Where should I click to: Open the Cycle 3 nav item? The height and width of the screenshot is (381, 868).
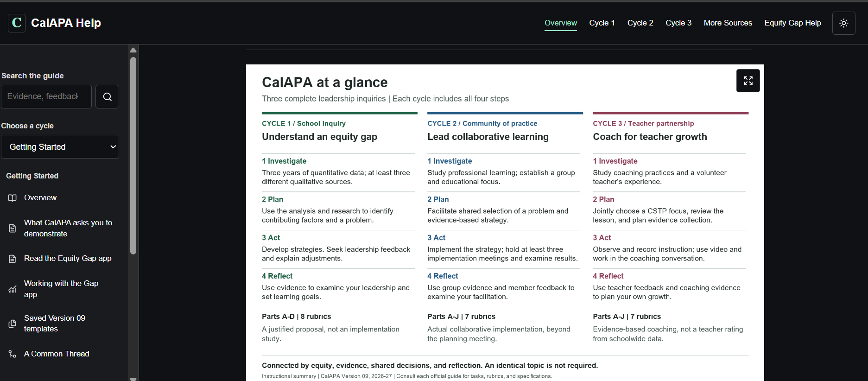678,23
